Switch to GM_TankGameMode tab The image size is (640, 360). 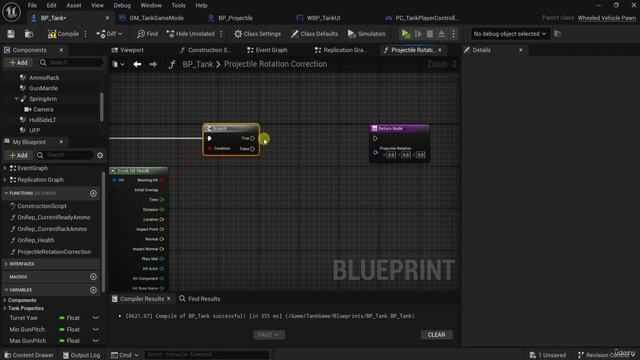156,18
